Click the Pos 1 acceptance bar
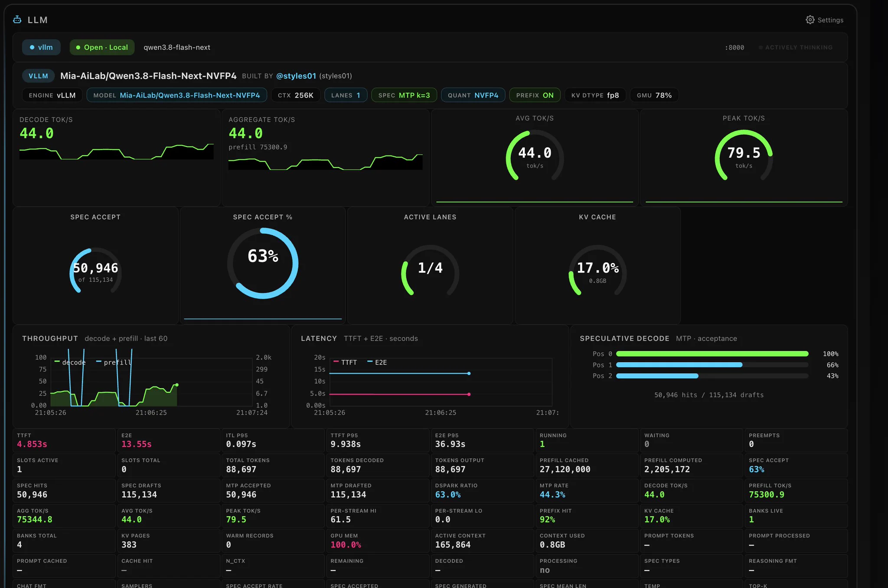The height and width of the screenshot is (588, 888). (x=712, y=365)
